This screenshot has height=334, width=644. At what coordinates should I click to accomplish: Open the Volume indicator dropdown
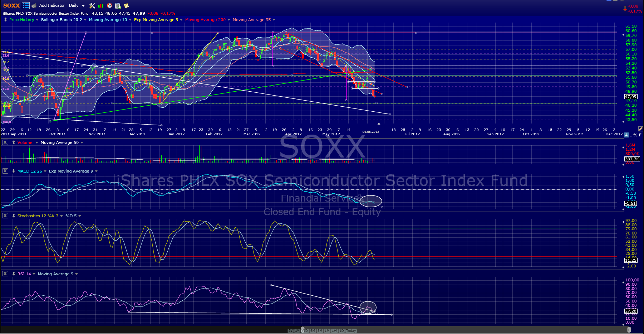pyautogui.click(x=36, y=143)
